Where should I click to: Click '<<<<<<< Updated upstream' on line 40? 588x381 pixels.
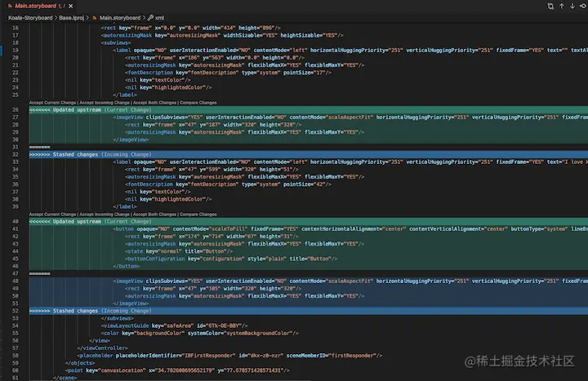pyautogui.click(x=65, y=221)
